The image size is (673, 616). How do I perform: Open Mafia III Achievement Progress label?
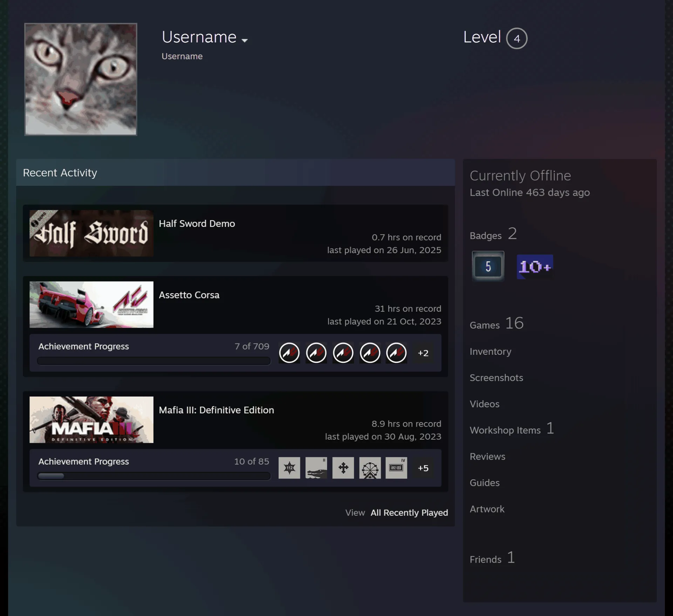coord(84,461)
